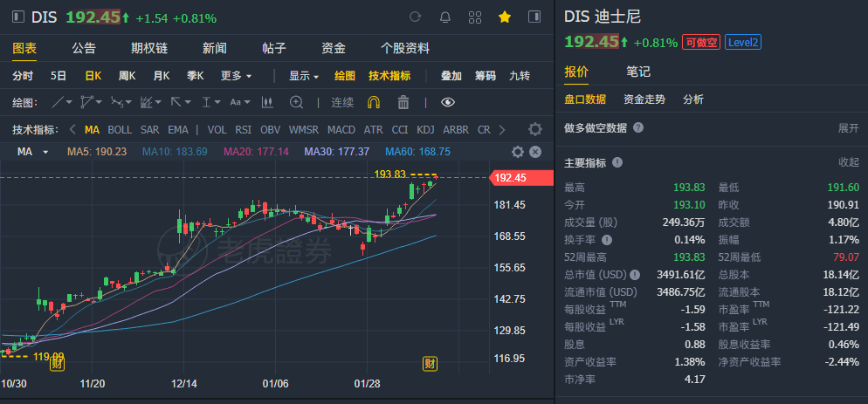Select the arrow annotation tool
Viewport: 868px width, 404px height.
point(176,102)
